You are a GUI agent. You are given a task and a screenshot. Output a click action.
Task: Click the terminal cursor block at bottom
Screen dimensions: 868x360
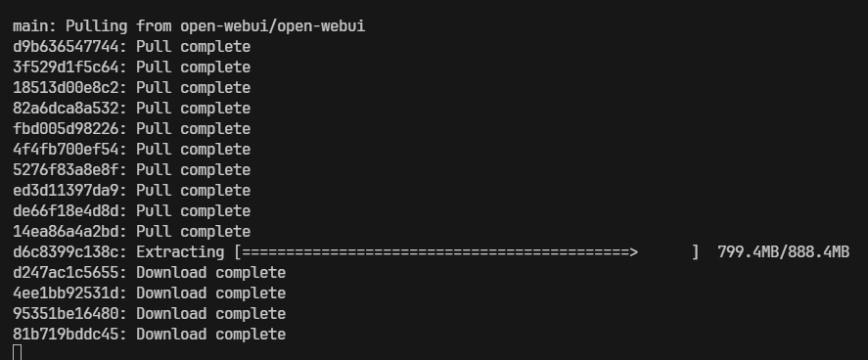click(x=18, y=352)
